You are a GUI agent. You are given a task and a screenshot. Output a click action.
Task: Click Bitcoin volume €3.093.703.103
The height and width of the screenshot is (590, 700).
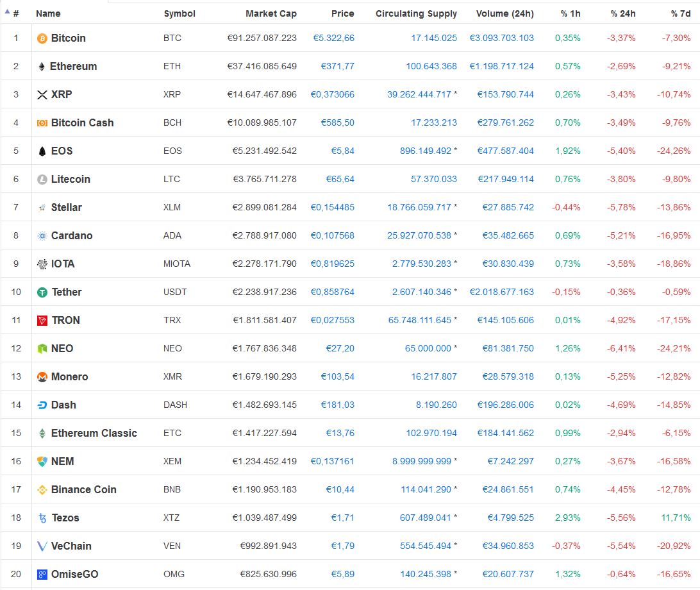501,38
